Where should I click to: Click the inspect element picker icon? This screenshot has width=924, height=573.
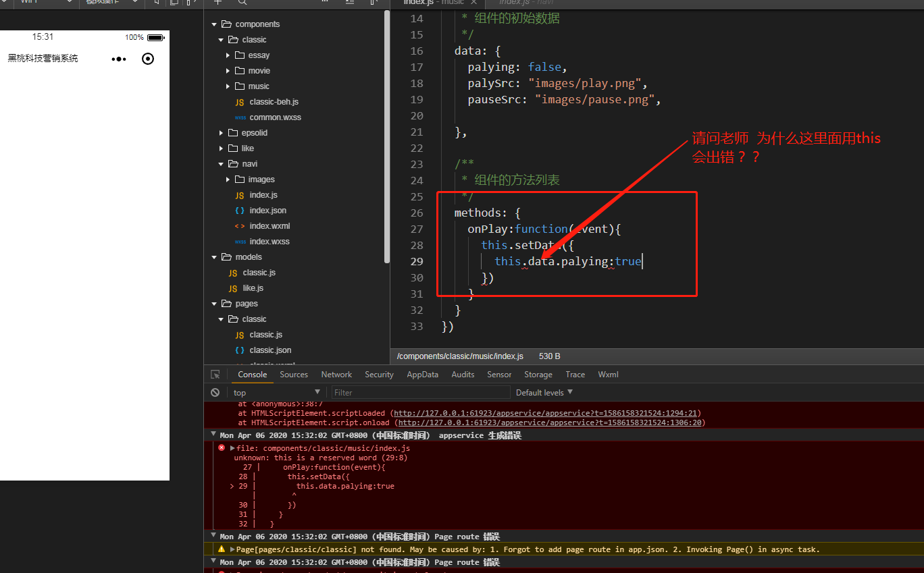215,375
